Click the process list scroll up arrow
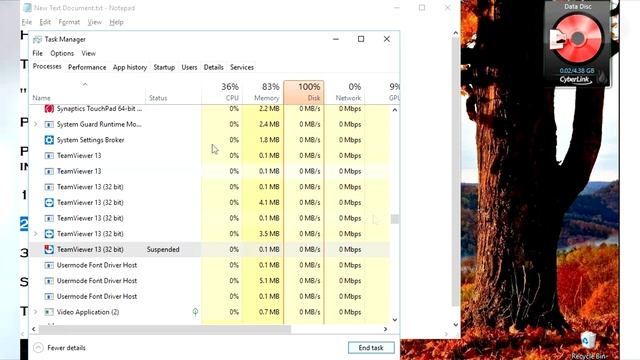 pos(395,110)
